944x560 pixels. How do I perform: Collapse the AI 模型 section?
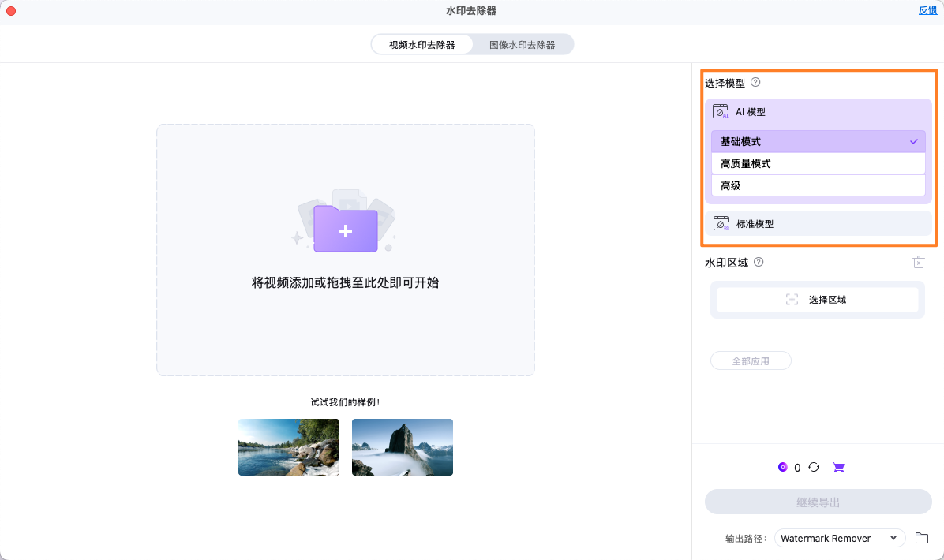[x=819, y=111]
